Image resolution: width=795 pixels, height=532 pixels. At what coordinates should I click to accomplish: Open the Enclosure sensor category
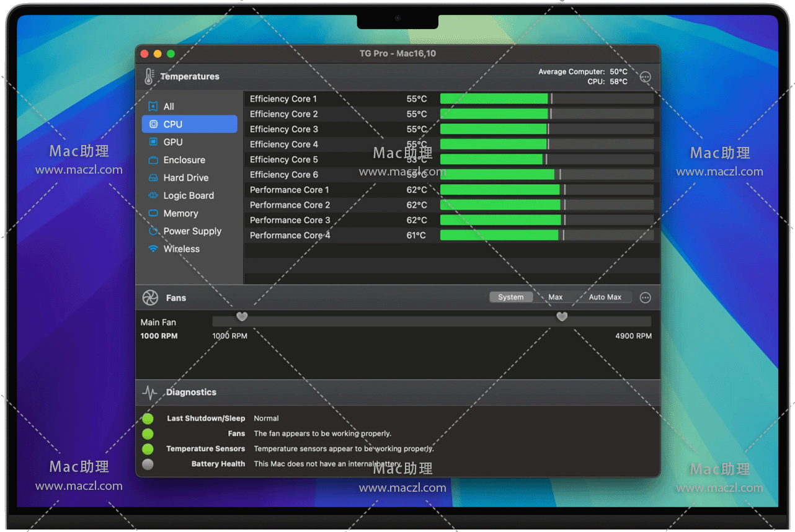184,160
